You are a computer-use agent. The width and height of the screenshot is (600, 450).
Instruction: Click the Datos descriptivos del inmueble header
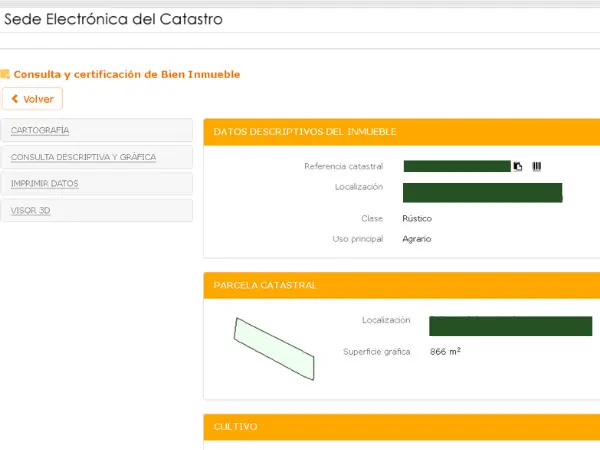(x=305, y=132)
